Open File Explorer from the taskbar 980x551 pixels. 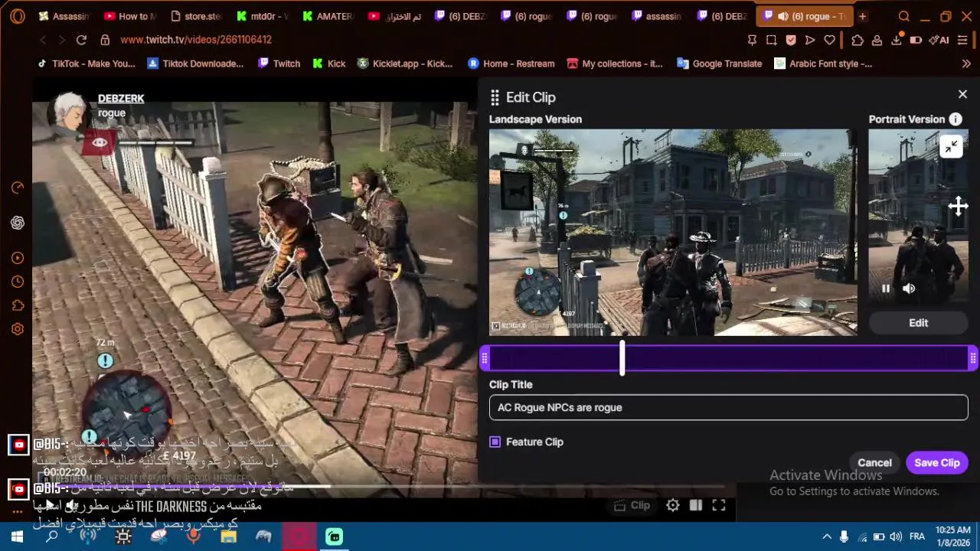[x=228, y=536]
